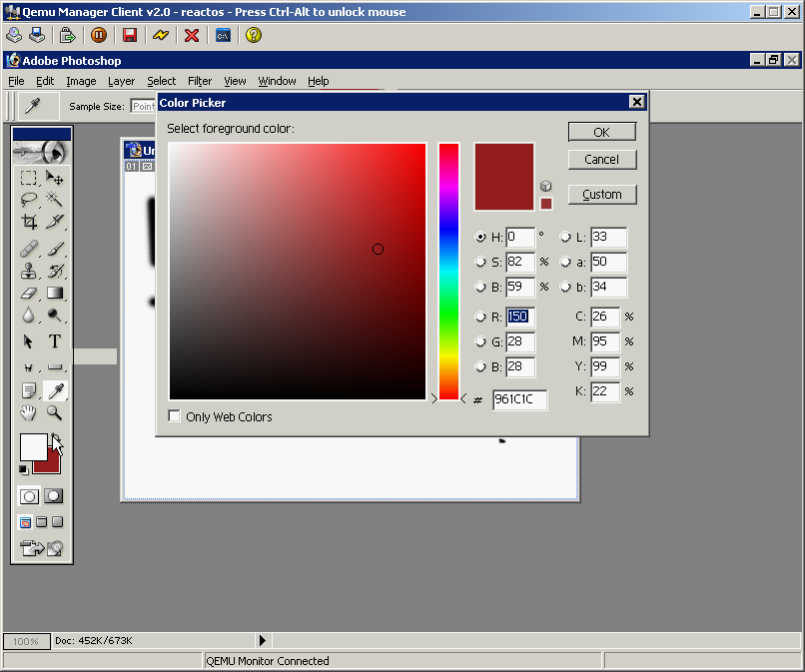Click the hex color input field
Screen dimensions: 805x672
point(519,400)
